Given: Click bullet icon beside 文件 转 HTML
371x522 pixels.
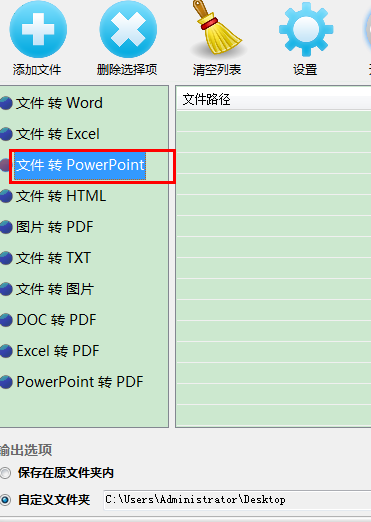Looking at the screenshot, I should point(6,196).
